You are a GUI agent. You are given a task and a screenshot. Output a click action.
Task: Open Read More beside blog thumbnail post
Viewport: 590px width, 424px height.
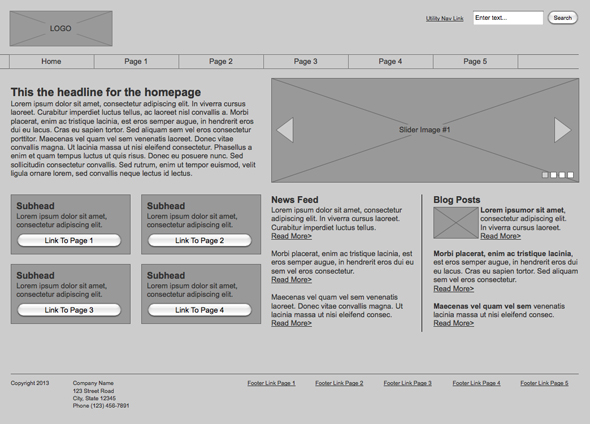click(x=500, y=236)
